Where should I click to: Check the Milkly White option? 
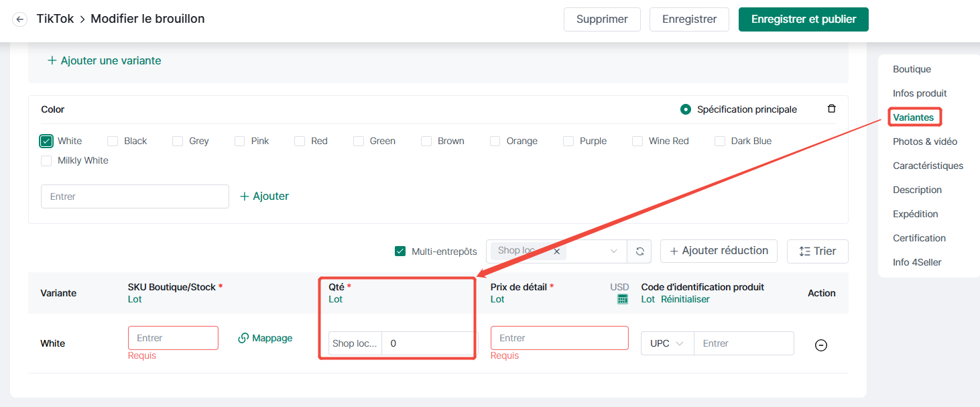pyautogui.click(x=46, y=160)
